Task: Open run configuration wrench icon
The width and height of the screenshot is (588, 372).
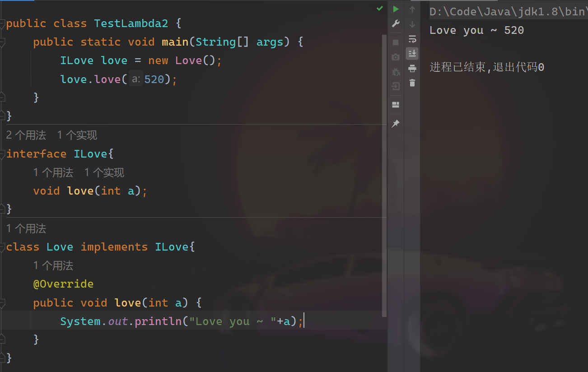Action: coord(396,23)
